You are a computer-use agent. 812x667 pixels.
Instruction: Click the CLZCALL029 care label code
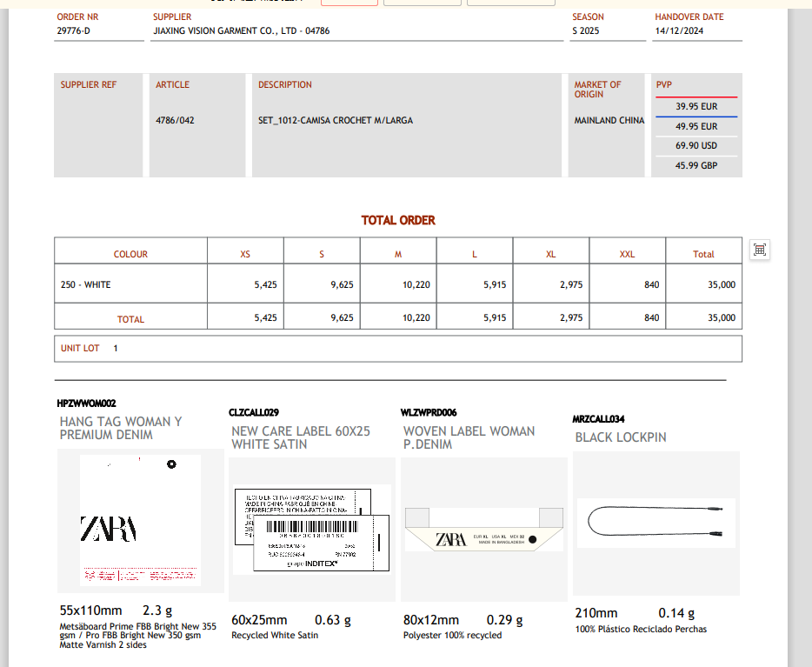(x=254, y=412)
